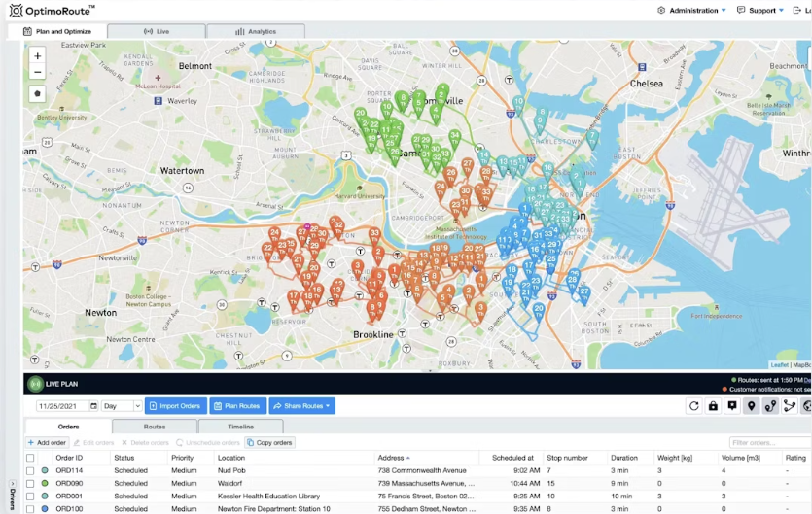812x514 pixels.
Task: Sort by the Address column header
Action: click(394, 458)
